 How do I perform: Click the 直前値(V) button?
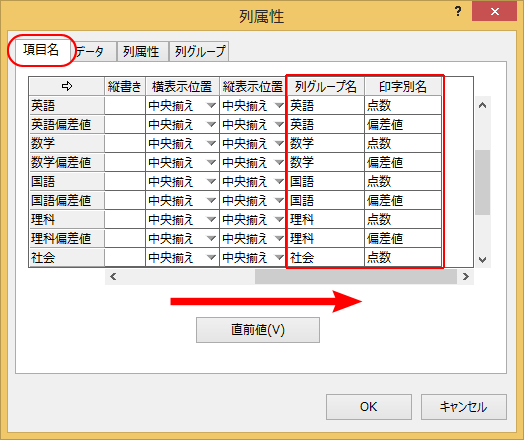[258, 330]
